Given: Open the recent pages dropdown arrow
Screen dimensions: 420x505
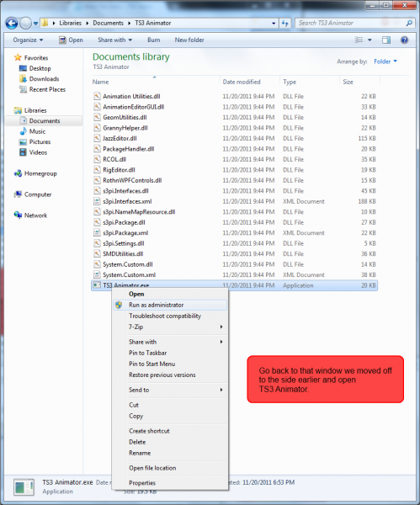Looking at the screenshot, I should click(35, 24).
